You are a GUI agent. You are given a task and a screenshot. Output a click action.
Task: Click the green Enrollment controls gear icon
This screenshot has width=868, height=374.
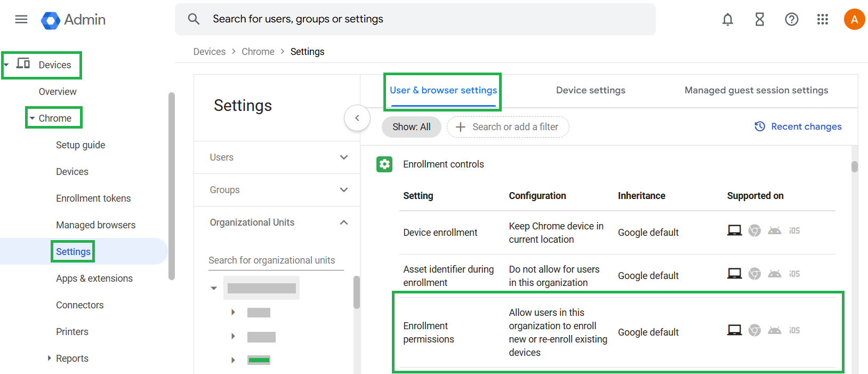[384, 164]
